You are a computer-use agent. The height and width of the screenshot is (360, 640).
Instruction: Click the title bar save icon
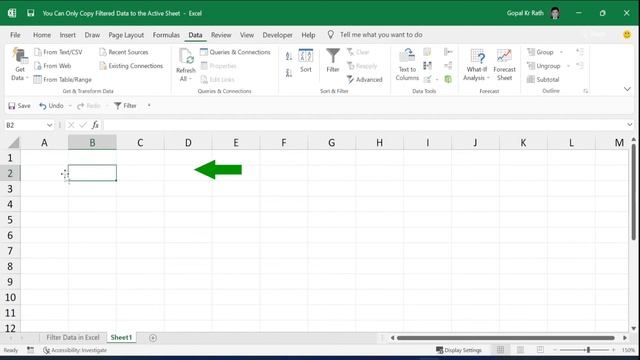tap(31, 13)
